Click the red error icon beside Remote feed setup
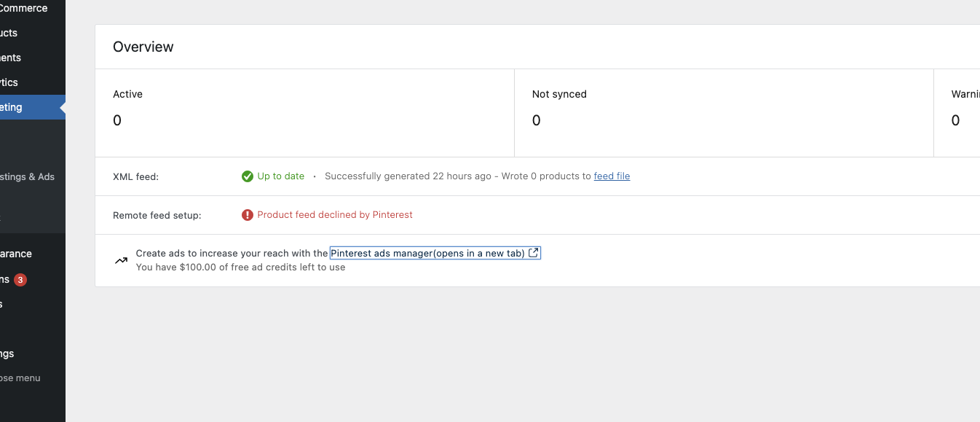980x422 pixels. (x=247, y=214)
